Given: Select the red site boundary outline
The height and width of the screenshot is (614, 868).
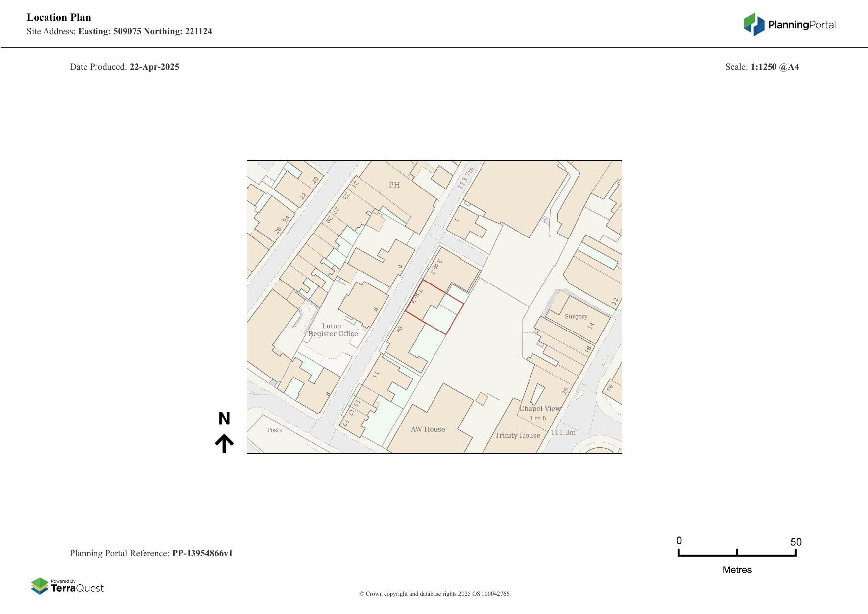Looking at the screenshot, I should [x=433, y=307].
